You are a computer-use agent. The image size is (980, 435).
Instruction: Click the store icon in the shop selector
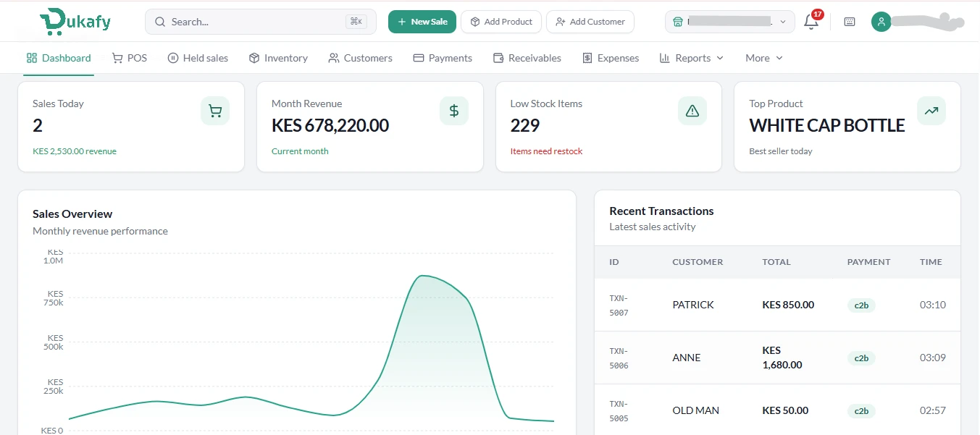678,22
